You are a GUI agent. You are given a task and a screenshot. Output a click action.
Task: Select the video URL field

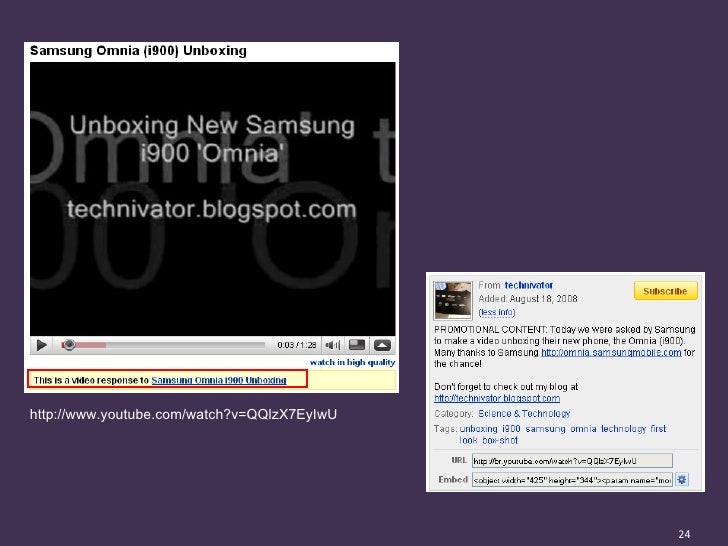(x=572, y=461)
